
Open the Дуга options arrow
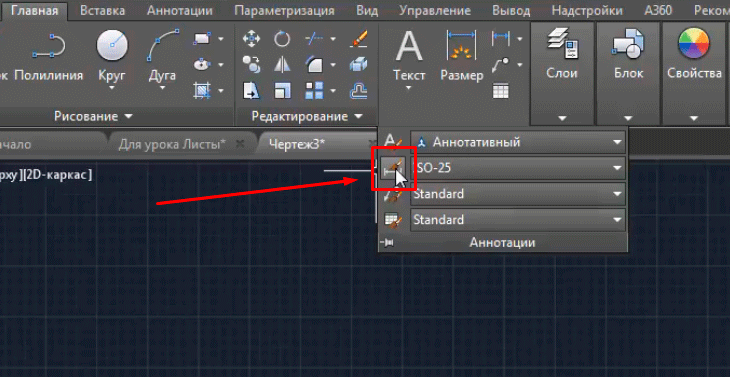[x=162, y=87]
